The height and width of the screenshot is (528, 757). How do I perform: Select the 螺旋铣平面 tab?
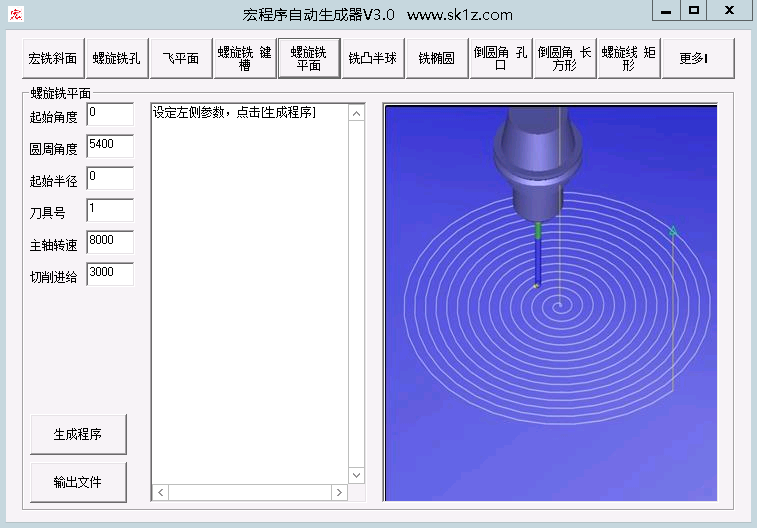pos(309,58)
